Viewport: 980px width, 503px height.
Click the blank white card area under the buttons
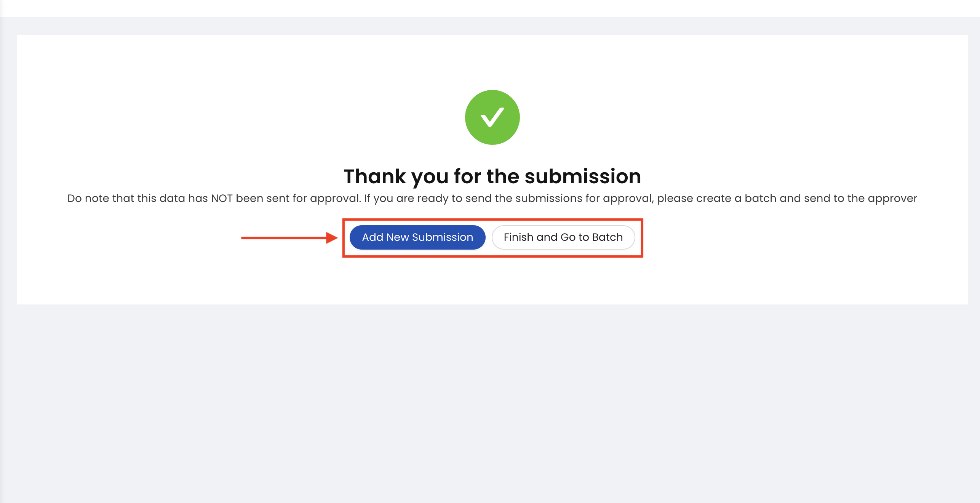click(x=492, y=281)
